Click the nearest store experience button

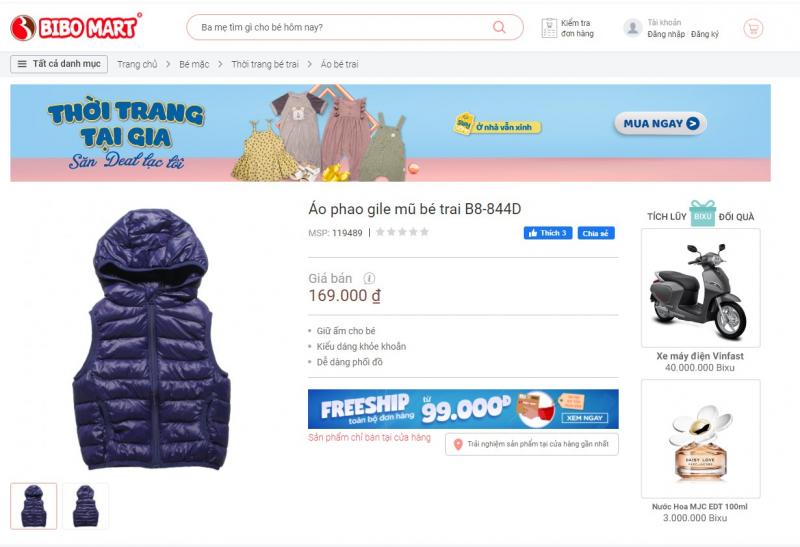[532, 444]
